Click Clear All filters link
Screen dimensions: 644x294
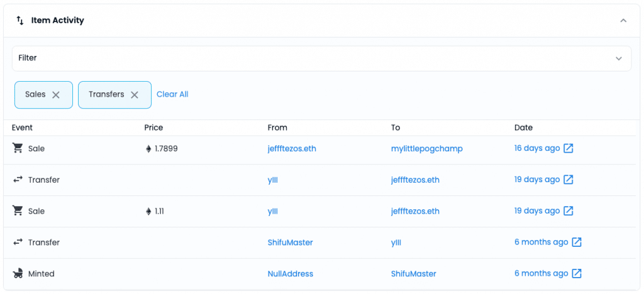pyautogui.click(x=172, y=94)
